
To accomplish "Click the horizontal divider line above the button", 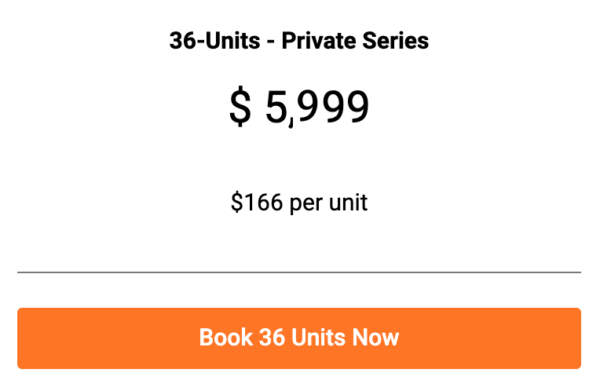I will coord(299,272).
